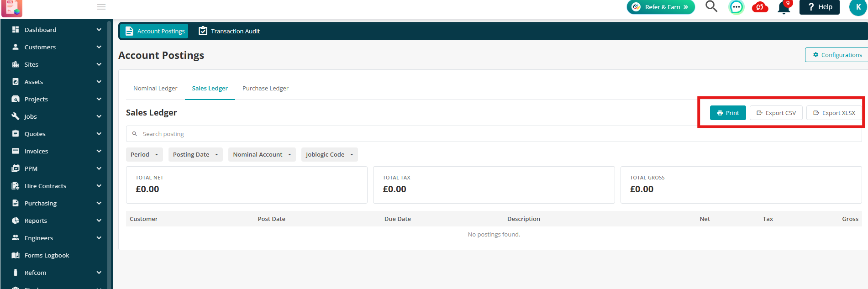Switch to the Purchase Ledger tab
Image resolution: width=868 pixels, height=289 pixels.
pos(265,88)
